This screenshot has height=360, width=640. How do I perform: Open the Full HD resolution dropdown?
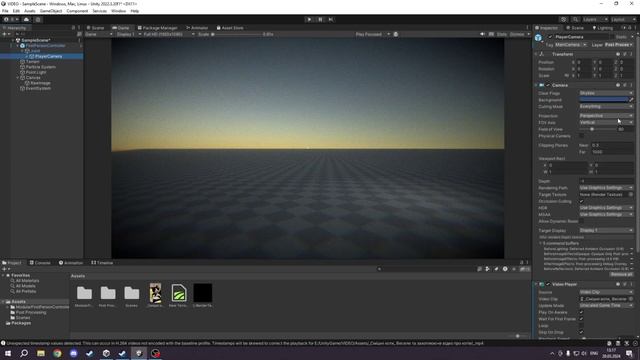point(168,34)
